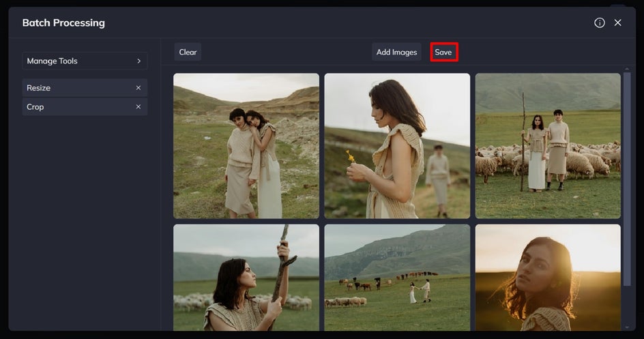Select thumbnail of woman gripping wooden staff

tap(246, 278)
